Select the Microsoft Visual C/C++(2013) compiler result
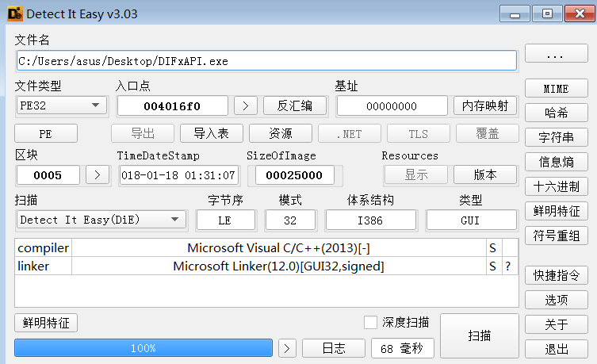 coord(279,248)
